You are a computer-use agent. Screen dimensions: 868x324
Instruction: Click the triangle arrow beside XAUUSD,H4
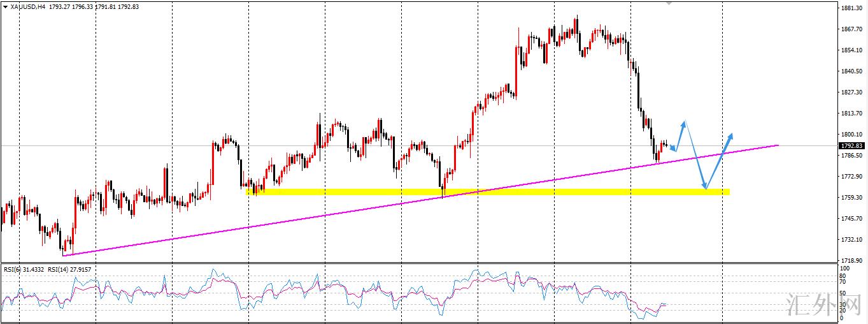coord(6,6)
